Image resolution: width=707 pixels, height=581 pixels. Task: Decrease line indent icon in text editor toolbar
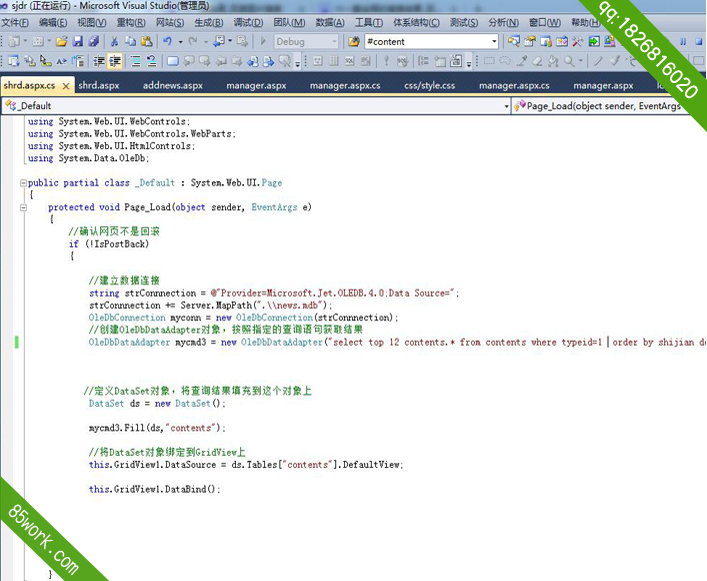pyautogui.click(x=99, y=61)
